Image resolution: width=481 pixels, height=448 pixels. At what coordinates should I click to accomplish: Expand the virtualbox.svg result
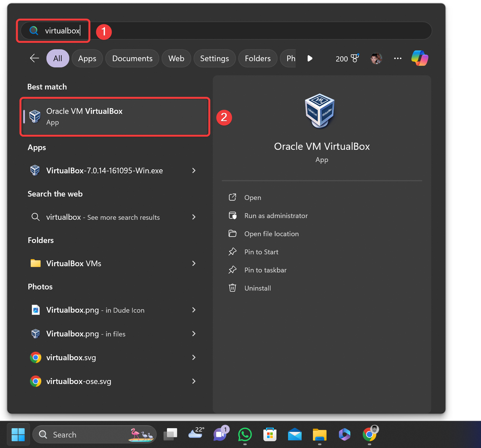click(194, 357)
